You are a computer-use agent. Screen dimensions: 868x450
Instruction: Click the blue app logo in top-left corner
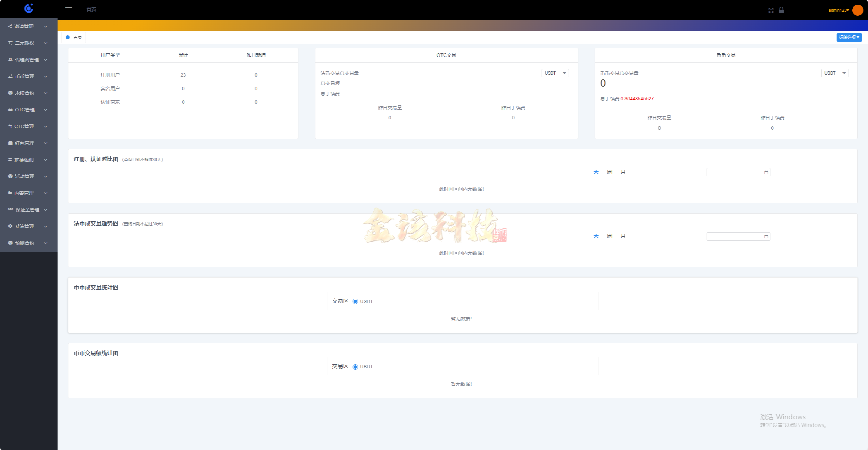pos(29,9)
